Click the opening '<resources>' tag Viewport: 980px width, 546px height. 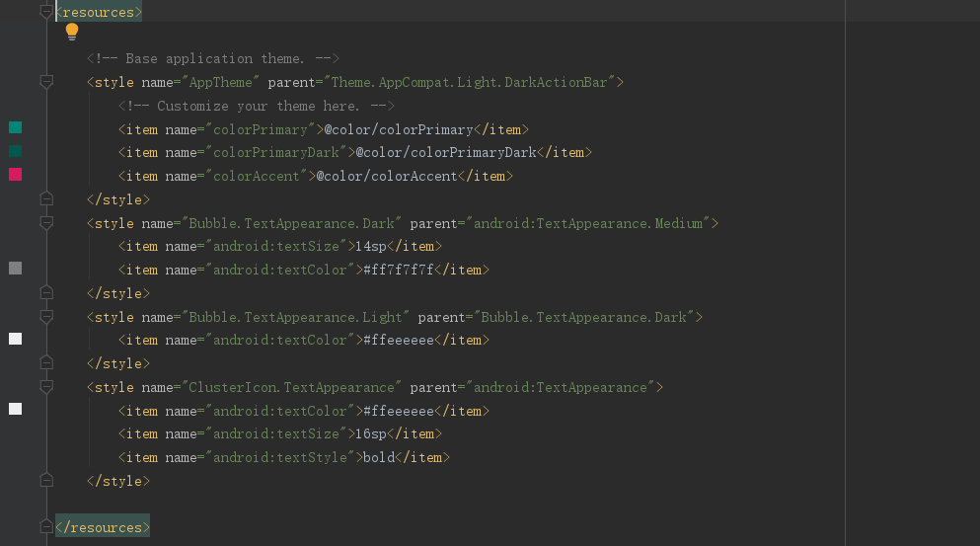click(99, 13)
